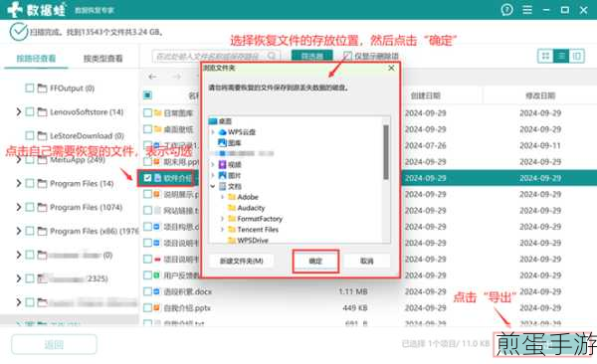Switch to 按路径查看 tab

point(36,59)
